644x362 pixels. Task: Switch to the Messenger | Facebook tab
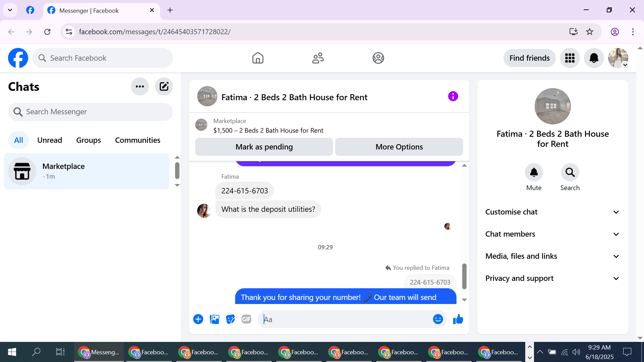click(101, 10)
